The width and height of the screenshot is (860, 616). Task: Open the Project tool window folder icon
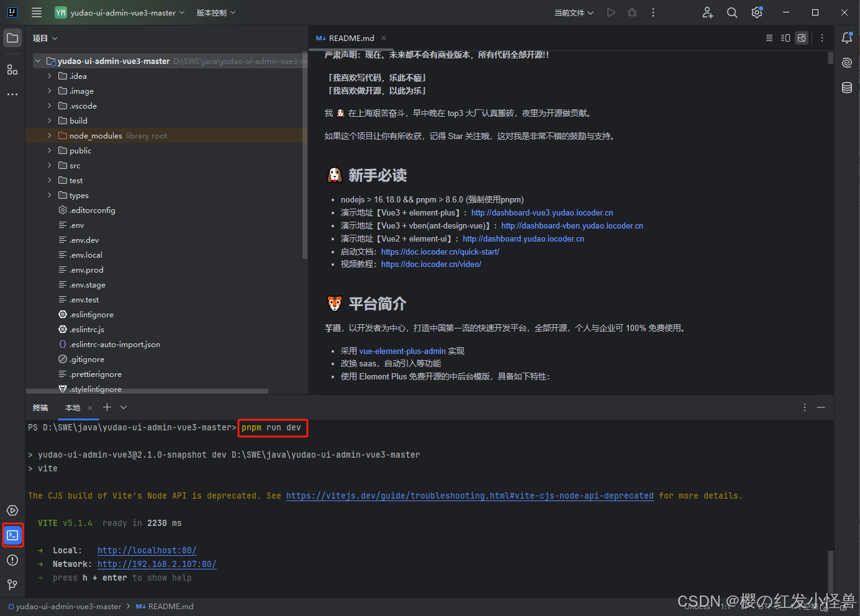coord(12,38)
